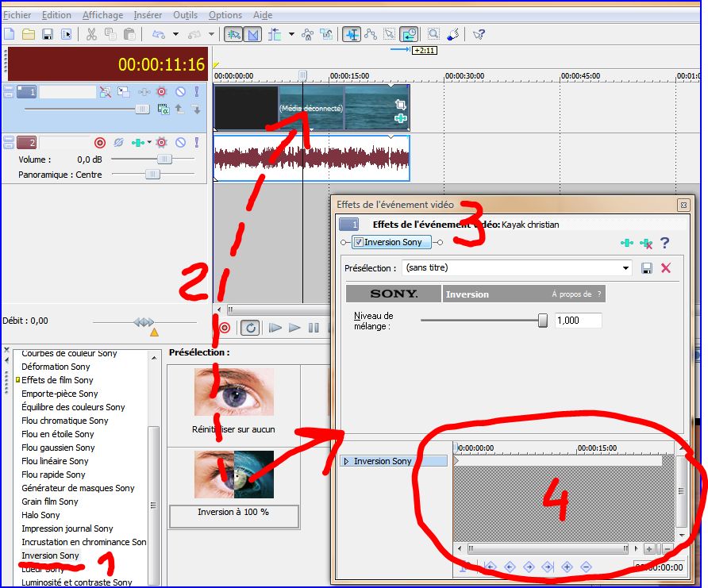Mute video track 1
Viewport: 708px width, 588px height.
[x=180, y=92]
